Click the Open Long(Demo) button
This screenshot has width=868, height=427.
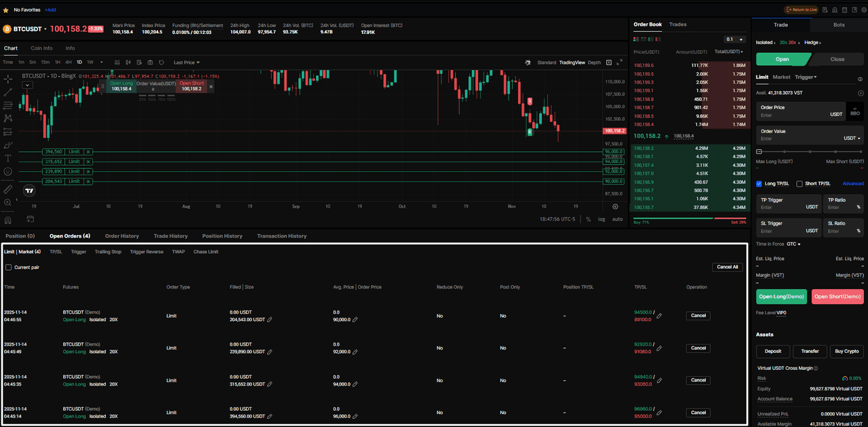(x=781, y=297)
